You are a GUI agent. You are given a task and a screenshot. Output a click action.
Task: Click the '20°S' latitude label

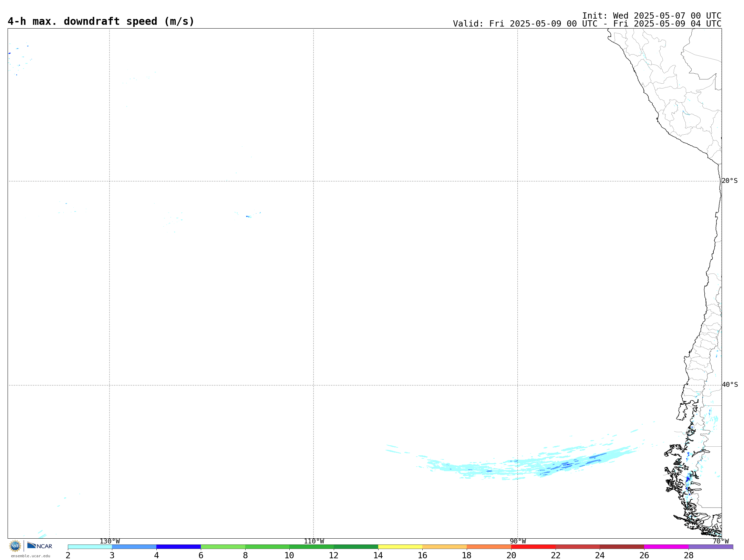tap(730, 181)
